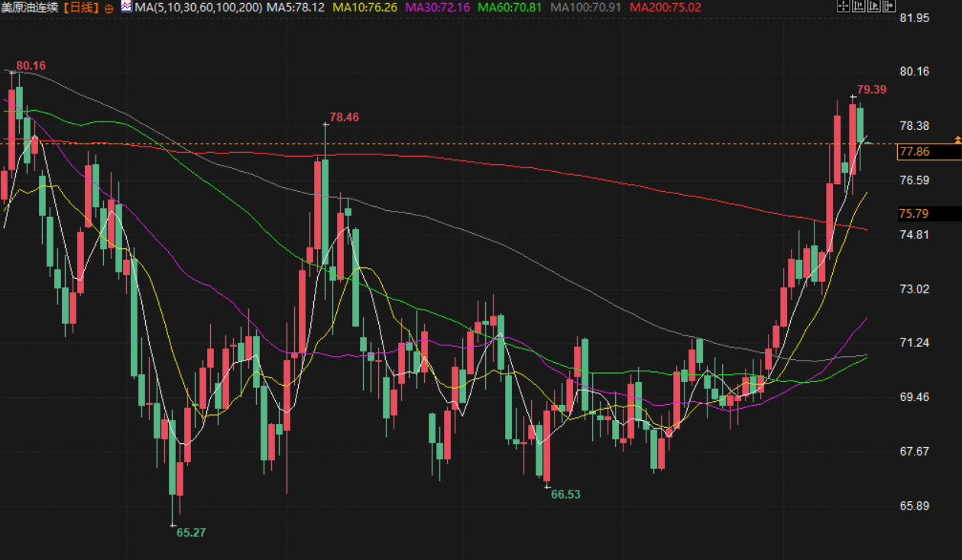Screen dimensions: 962x560
Task: Click the 76.59 axis price label
Action: pos(915,180)
